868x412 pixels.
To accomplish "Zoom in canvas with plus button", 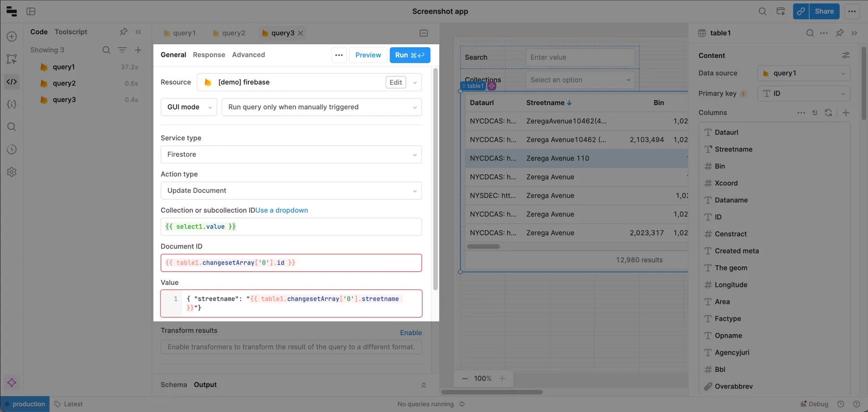I will coord(502,379).
